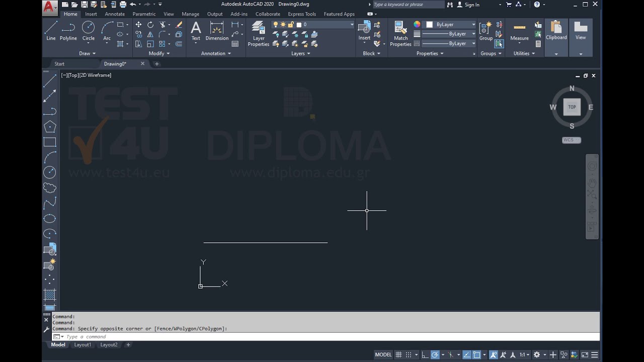
Task: Add a new layout with plus button
Action: pos(128,345)
